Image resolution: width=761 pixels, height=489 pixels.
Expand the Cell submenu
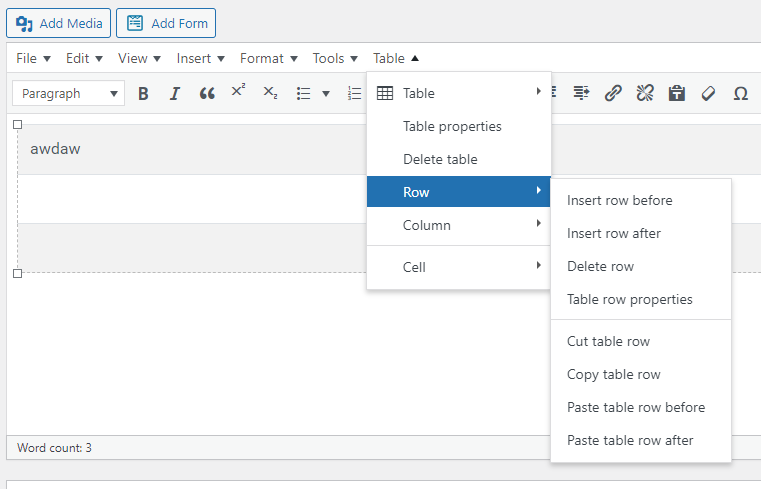459,267
